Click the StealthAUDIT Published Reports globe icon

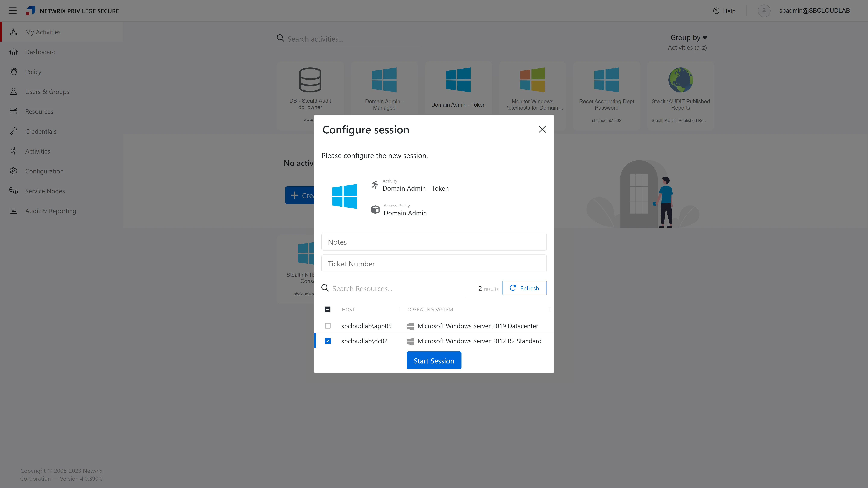(681, 80)
